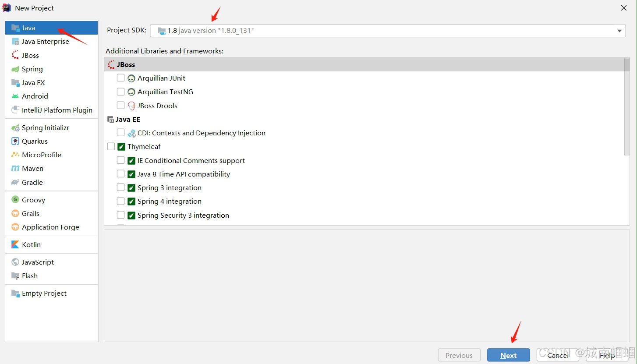
Task: Check the Spring 4 integration checkbox
Action: click(121, 201)
